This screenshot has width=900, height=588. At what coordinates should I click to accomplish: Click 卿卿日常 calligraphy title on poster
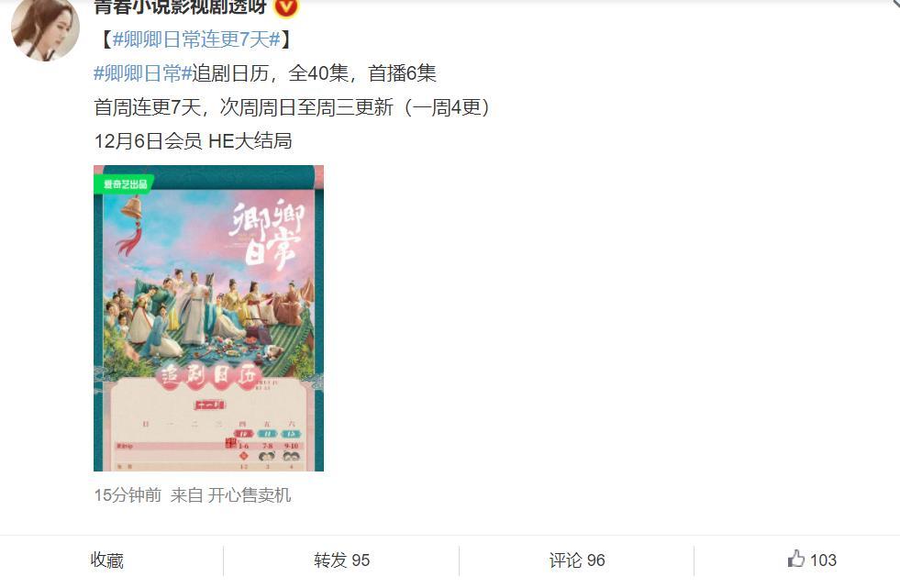point(268,234)
